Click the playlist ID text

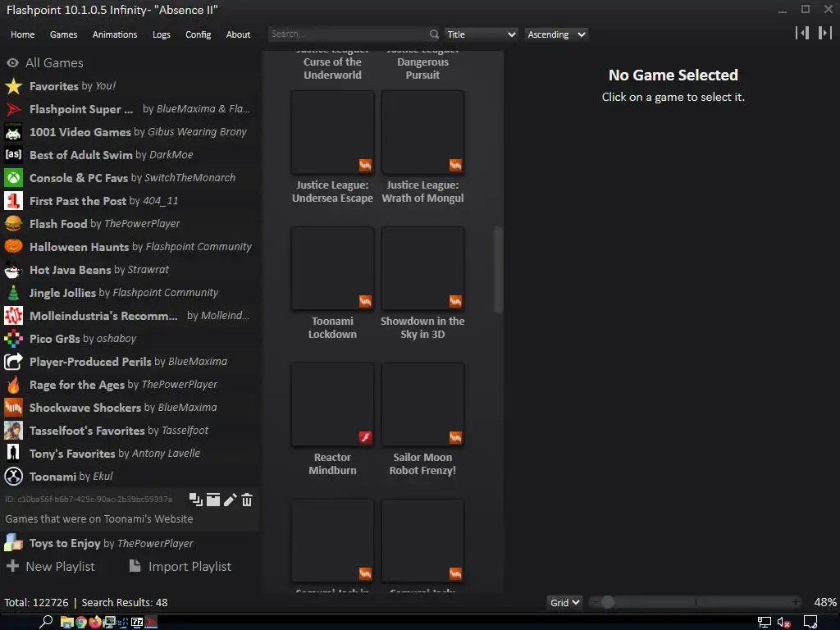pyautogui.click(x=89, y=500)
